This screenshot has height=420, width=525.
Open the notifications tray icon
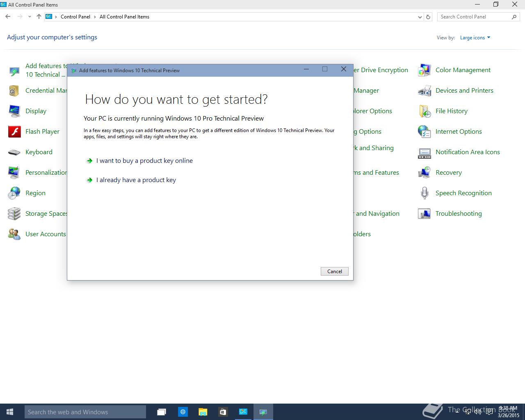489,412
